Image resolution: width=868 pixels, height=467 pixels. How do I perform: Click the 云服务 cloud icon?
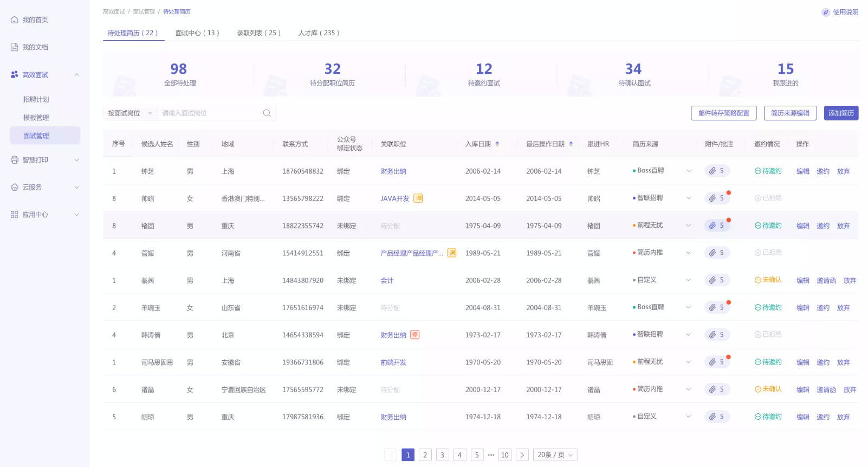15,187
